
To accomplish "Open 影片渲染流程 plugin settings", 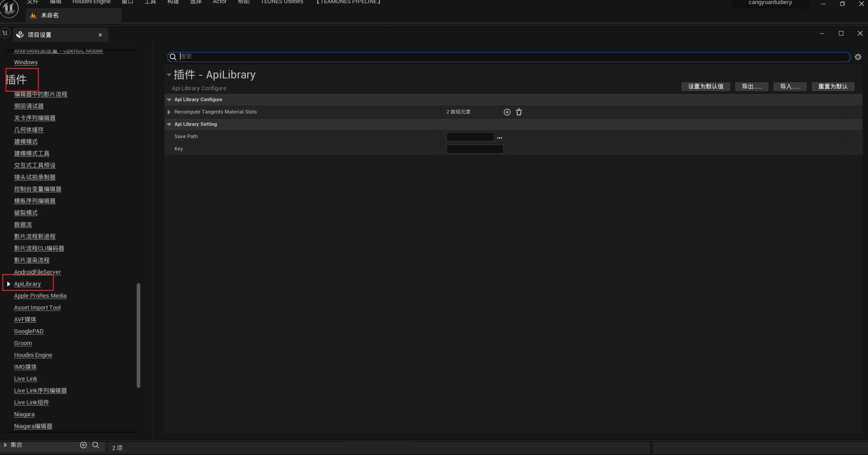I will (32, 260).
